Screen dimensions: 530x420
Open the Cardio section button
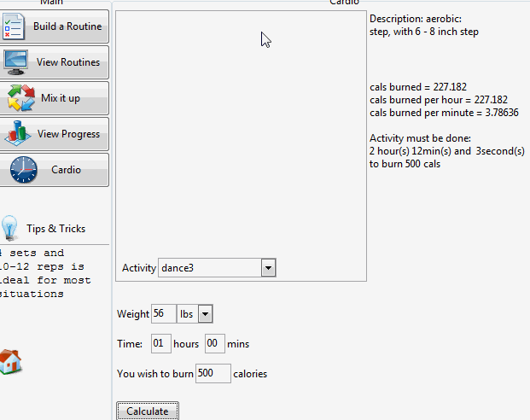click(54, 170)
